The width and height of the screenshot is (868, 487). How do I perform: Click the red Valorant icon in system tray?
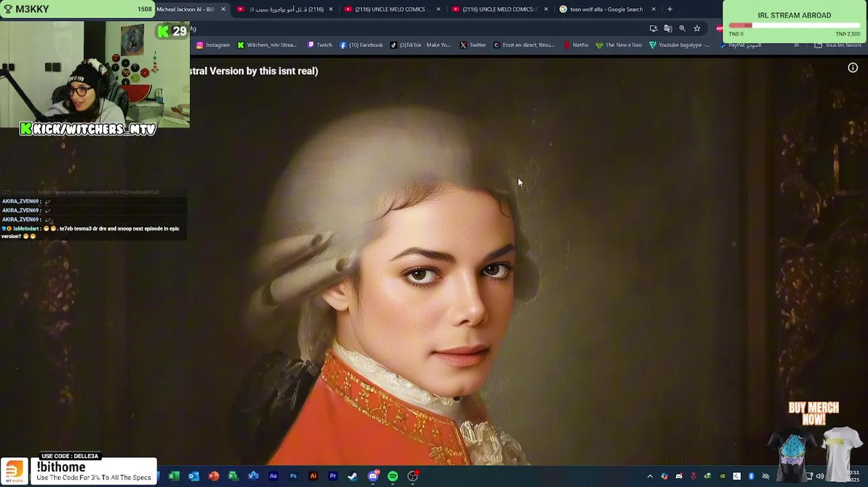(x=693, y=476)
